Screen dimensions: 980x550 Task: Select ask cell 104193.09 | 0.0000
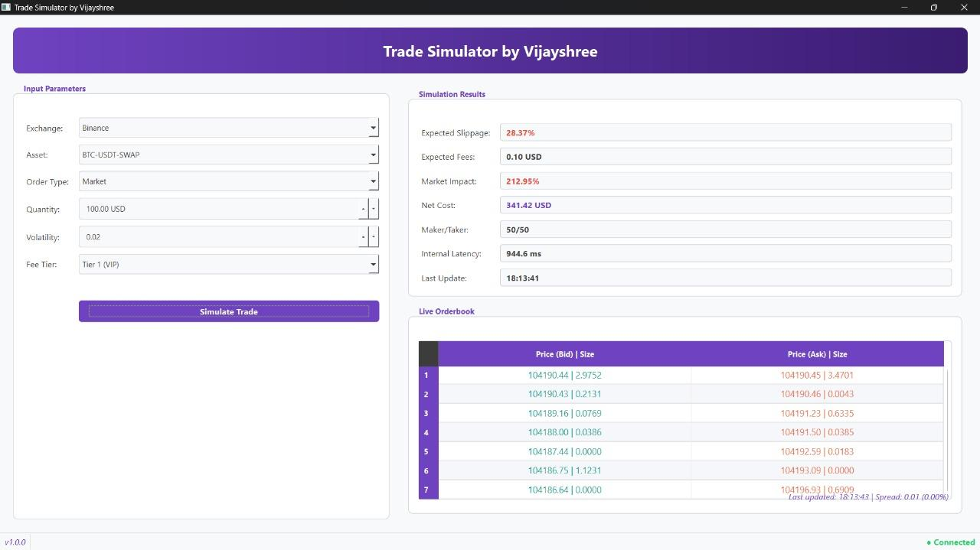[817, 471]
